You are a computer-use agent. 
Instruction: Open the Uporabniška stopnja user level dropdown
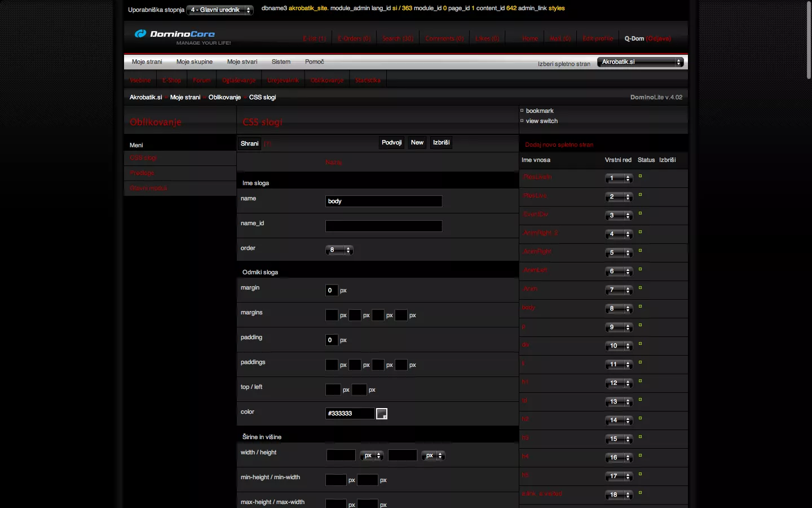tap(219, 10)
